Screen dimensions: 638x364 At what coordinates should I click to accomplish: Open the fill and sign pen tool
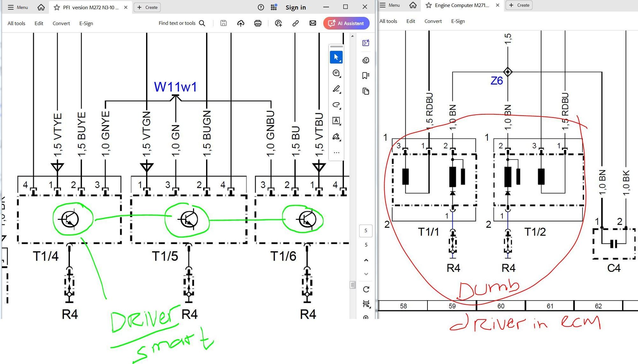coord(336,137)
